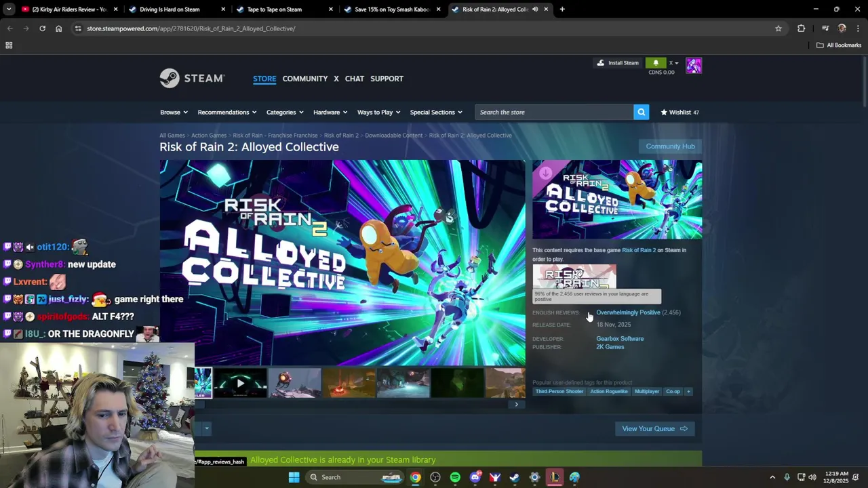Expand the Categories dropdown menu

coord(285,113)
